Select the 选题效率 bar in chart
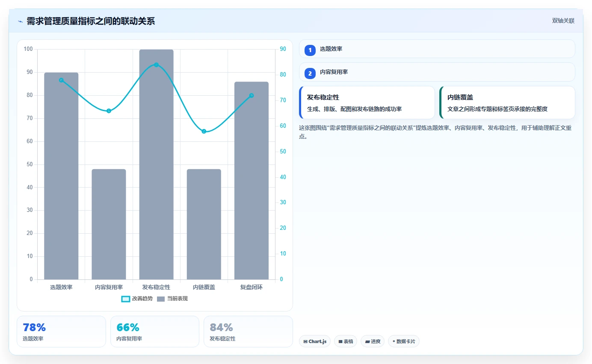Viewport: 592px width, 364px height. [x=61, y=176]
